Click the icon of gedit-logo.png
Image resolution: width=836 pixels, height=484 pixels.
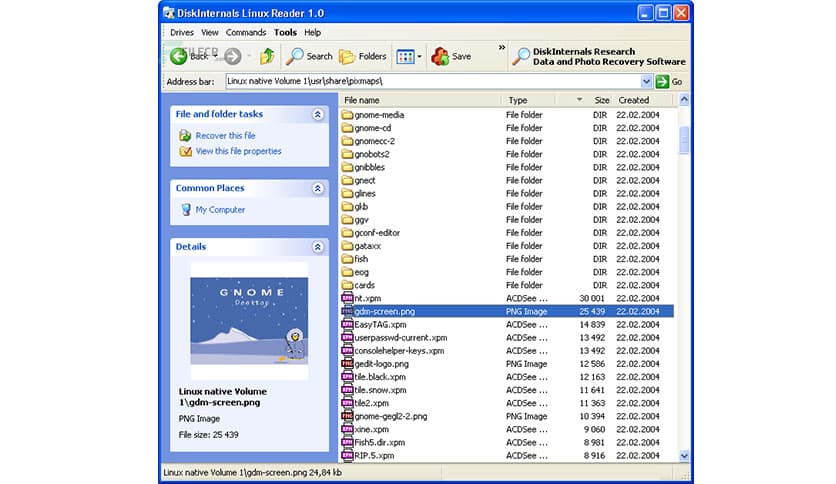point(347,364)
